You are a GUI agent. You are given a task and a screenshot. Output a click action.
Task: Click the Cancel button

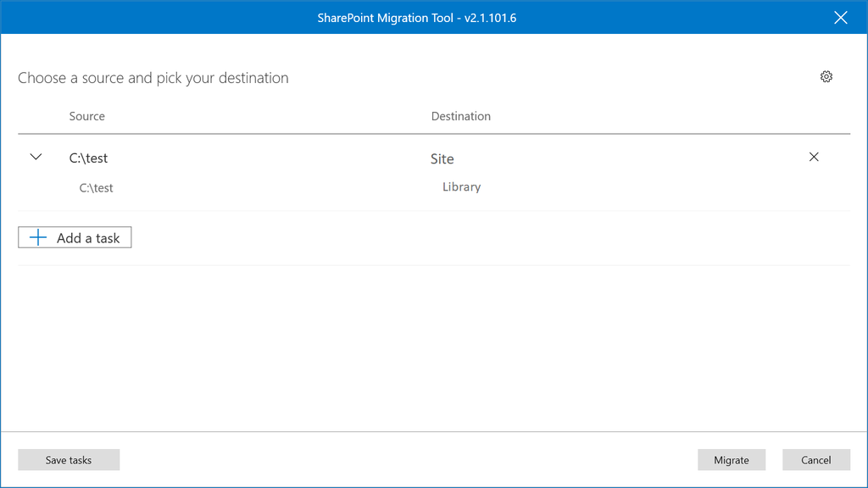(x=815, y=459)
